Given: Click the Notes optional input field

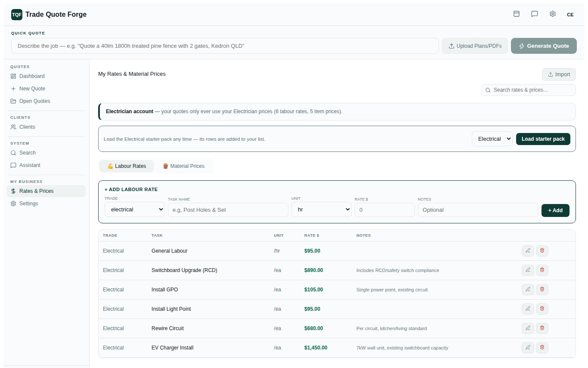Looking at the screenshot, I should pos(478,210).
